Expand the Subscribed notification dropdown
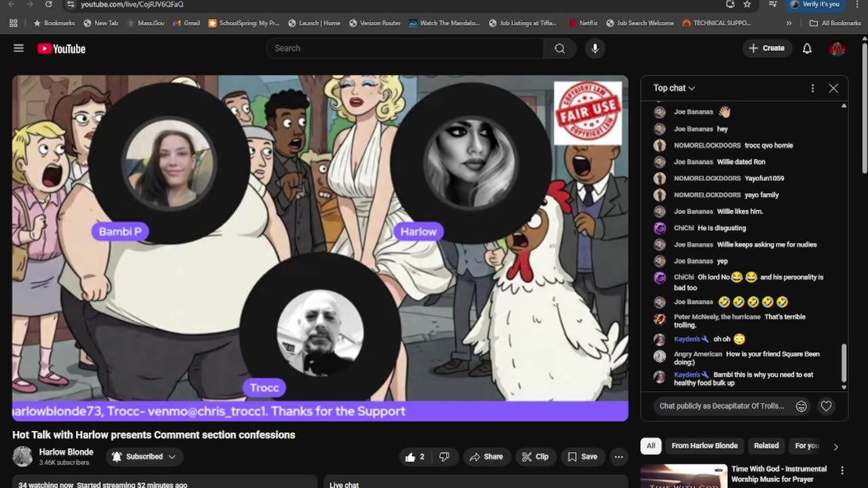This screenshot has width=868, height=488. pos(144,457)
